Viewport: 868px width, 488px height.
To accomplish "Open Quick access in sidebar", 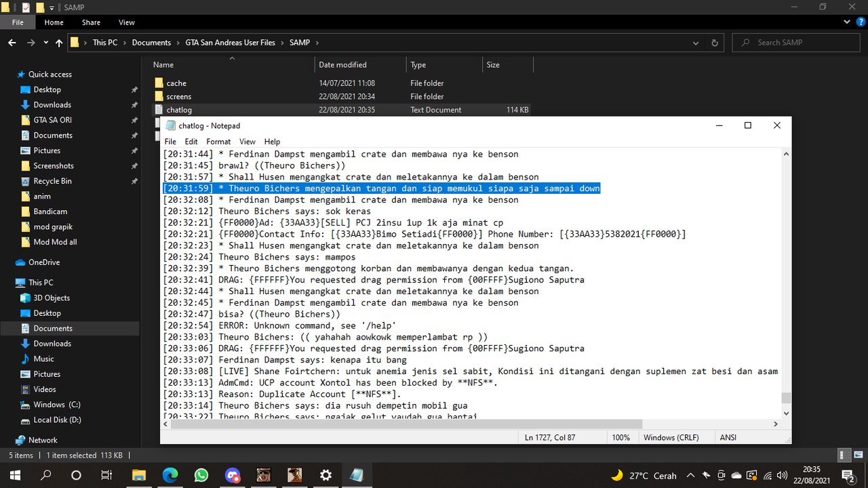I will pyautogui.click(x=50, y=75).
